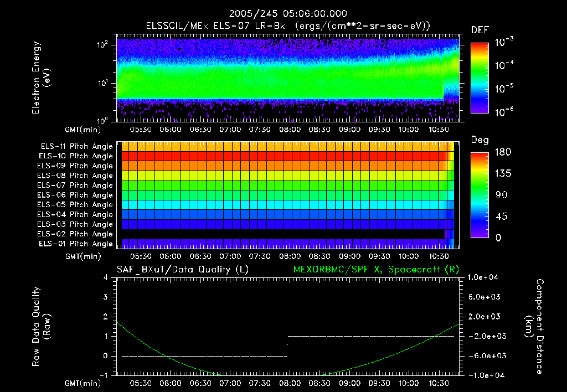Select the ELS-01 Pitch Angle label
567x392 pixels.
pyautogui.click(x=75, y=244)
